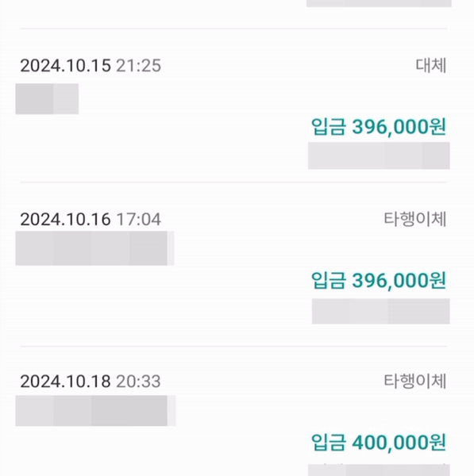Tap blurred balance below October 15 deposit
This screenshot has width=474, height=476.
point(379,155)
